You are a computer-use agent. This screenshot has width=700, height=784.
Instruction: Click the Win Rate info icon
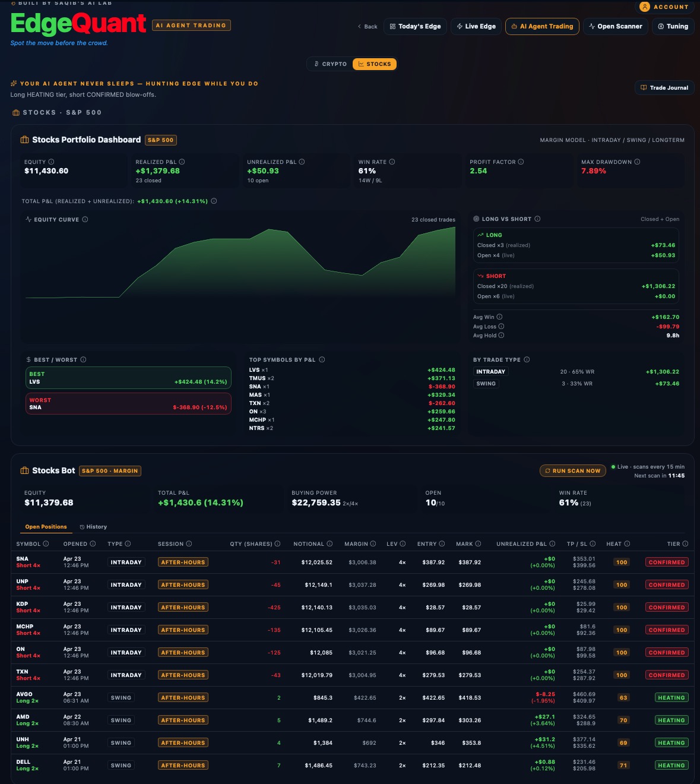(392, 162)
